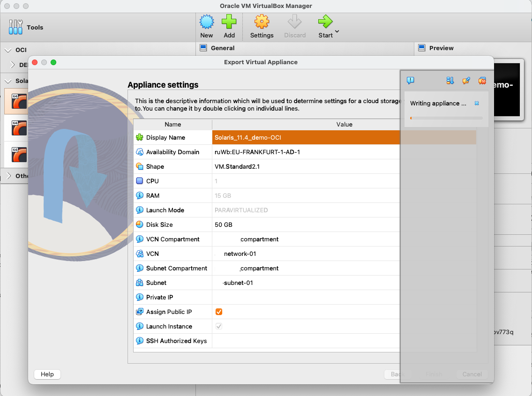Collapse the Sola... VM group chevron

8,81
